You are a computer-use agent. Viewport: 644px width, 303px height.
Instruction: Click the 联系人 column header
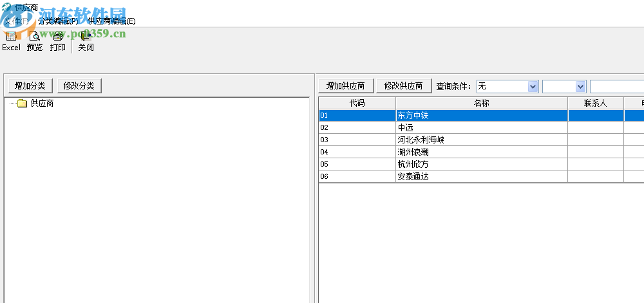point(596,104)
